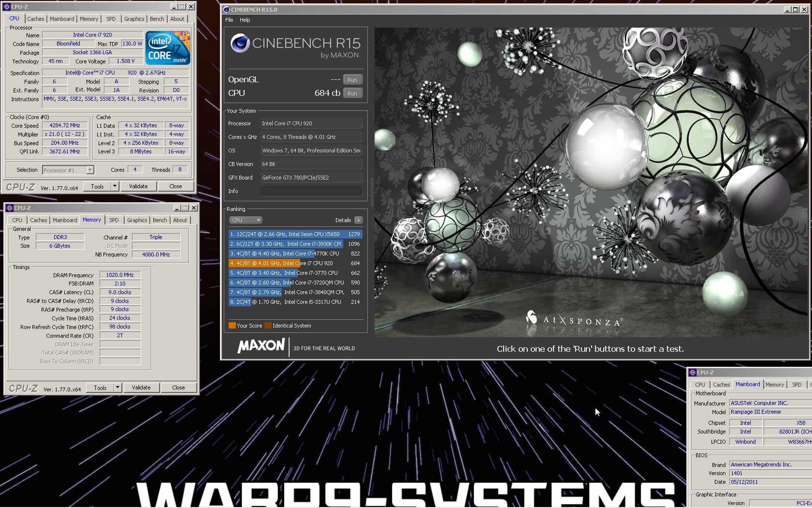
Task: Click the CPU-Z title bar icon in the top window
Action: coord(7,7)
